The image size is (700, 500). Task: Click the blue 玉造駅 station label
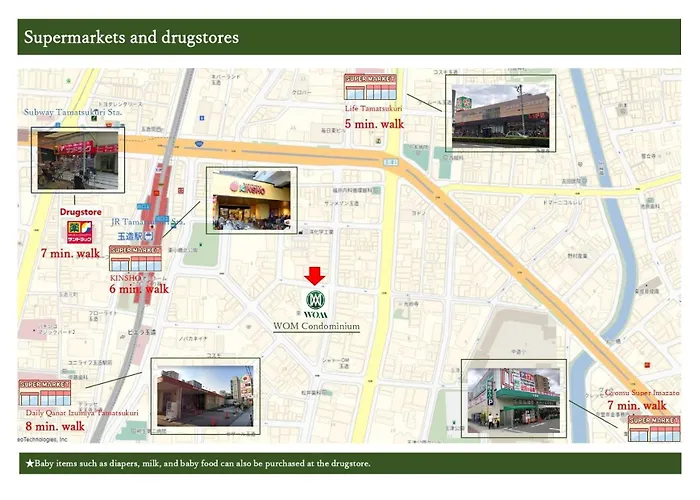click(135, 236)
